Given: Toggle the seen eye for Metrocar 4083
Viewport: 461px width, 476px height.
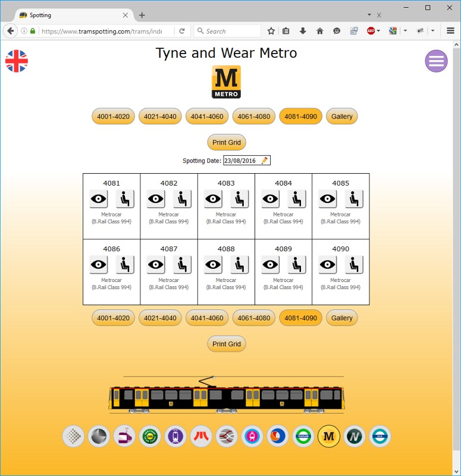Looking at the screenshot, I should [x=213, y=199].
